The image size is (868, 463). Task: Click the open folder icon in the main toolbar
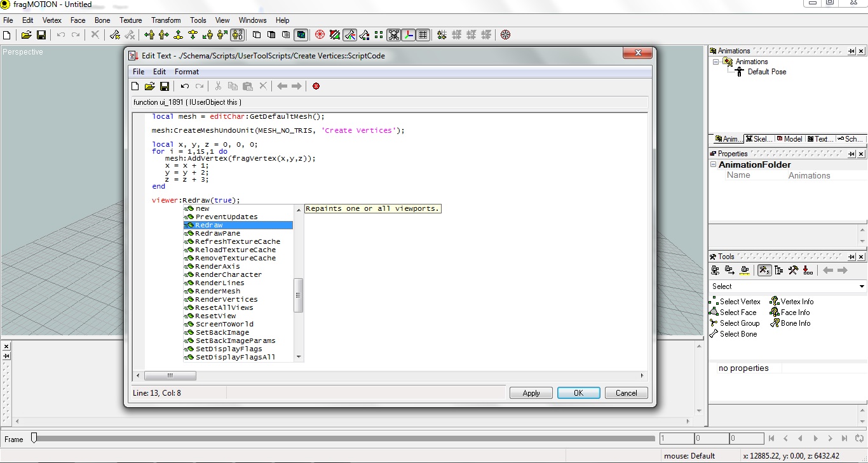tap(27, 35)
